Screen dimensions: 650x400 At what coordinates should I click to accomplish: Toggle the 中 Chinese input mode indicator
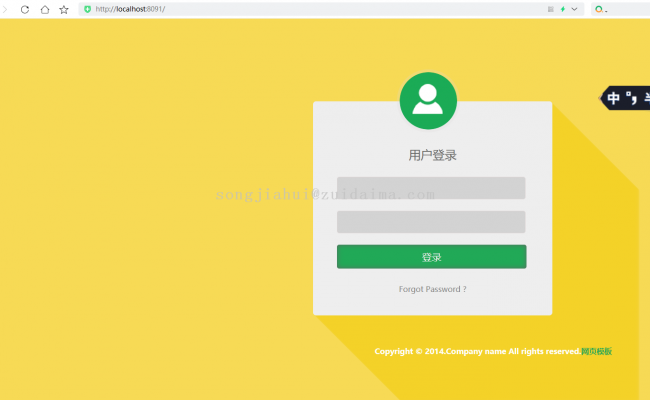click(614, 98)
